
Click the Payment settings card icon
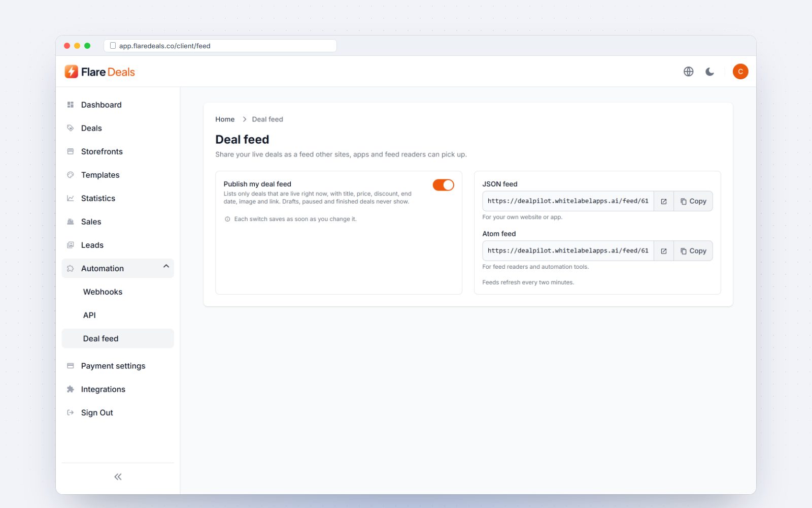tap(71, 366)
